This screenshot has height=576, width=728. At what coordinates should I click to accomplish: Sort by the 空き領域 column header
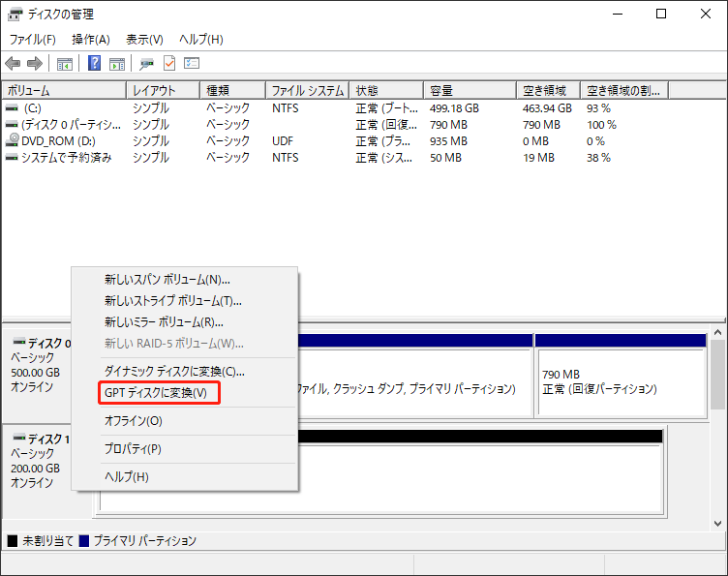(548, 90)
